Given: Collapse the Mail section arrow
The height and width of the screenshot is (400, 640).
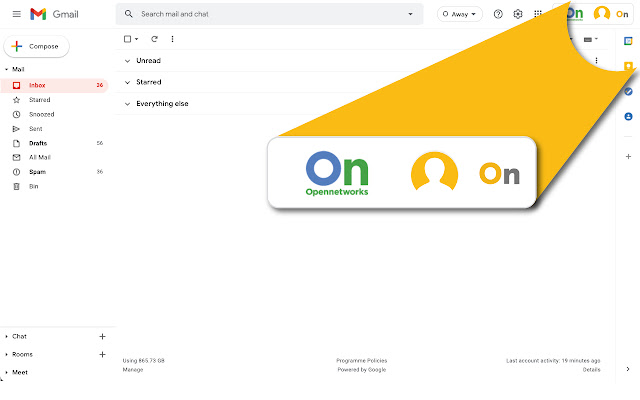Looking at the screenshot, I should [x=6, y=69].
